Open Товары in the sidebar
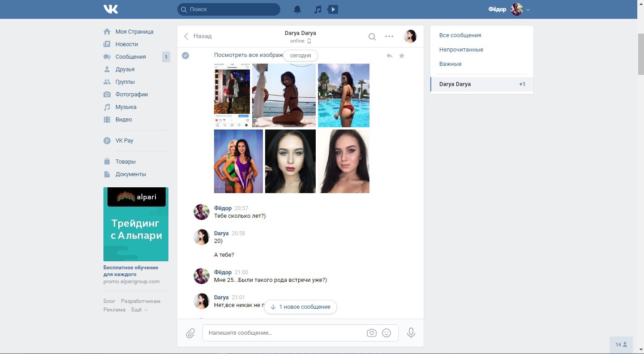The width and height of the screenshot is (644, 354). click(125, 162)
